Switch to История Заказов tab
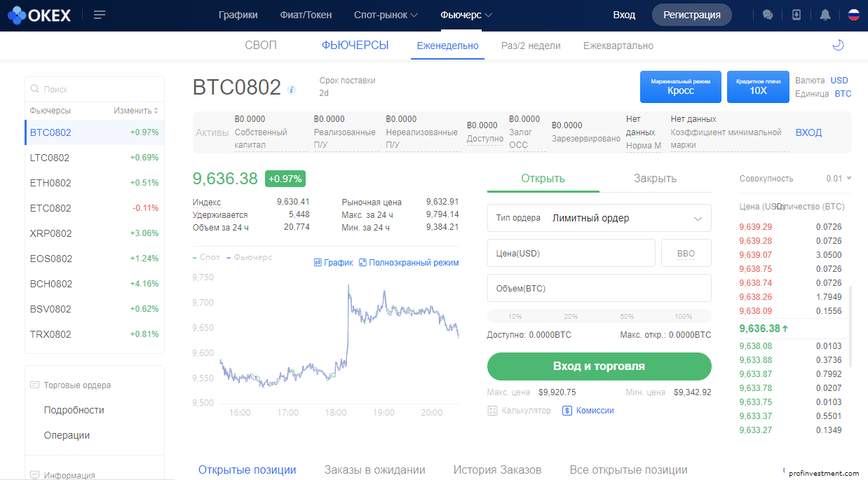This screenshot has width=868, height=480. (497, 470)
